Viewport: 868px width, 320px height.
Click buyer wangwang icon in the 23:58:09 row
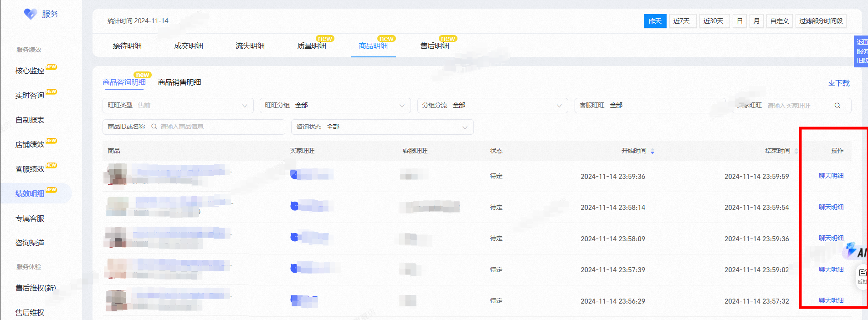tap(294, 237)
